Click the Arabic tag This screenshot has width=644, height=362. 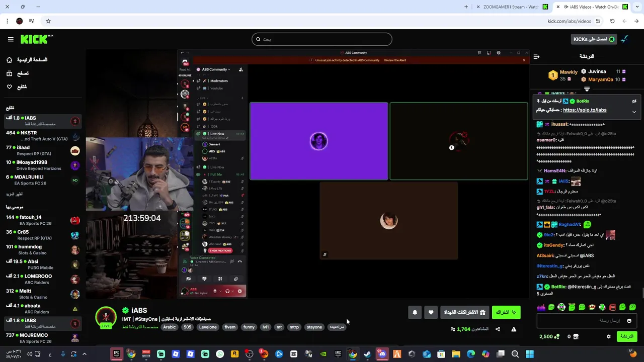[170, 327]
